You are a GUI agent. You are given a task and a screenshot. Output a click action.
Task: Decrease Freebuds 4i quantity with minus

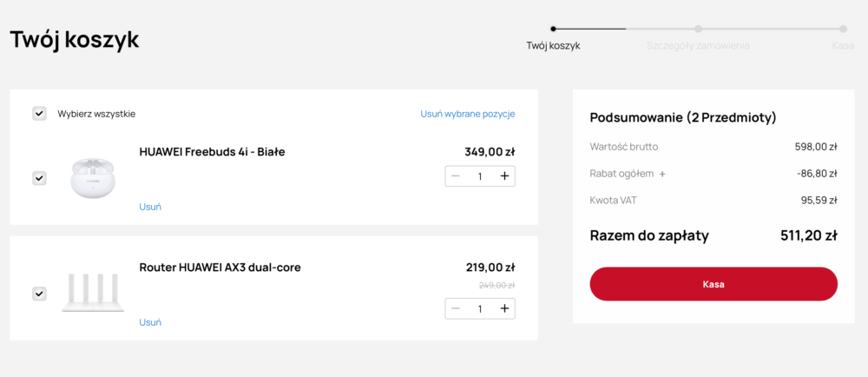coord(456,176)
